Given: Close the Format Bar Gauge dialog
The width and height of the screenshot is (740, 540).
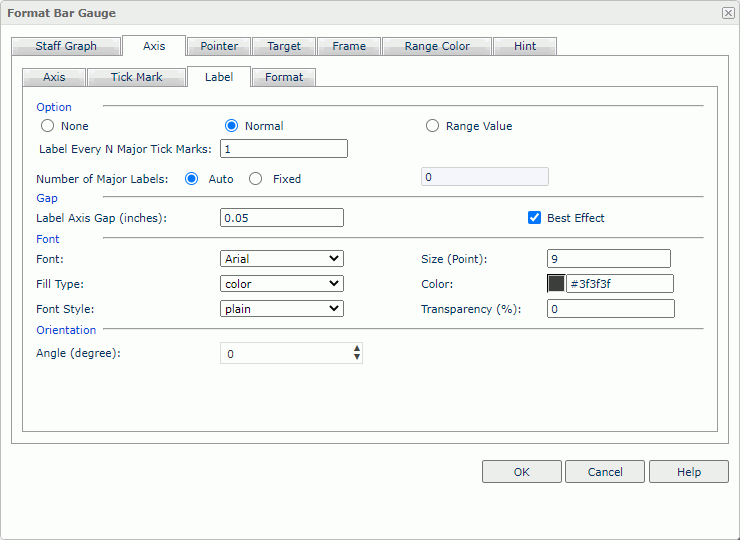Looking at the screenshot, I should point(727,13).
